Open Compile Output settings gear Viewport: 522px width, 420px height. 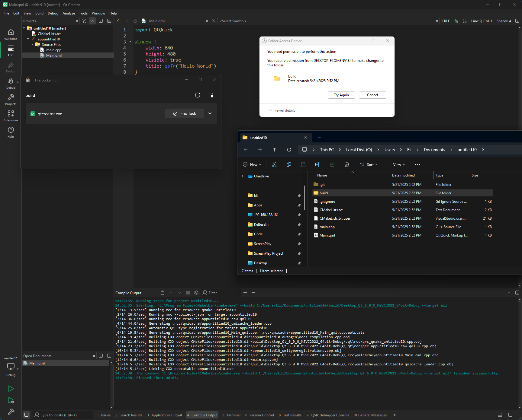click(x=196, y=293)
